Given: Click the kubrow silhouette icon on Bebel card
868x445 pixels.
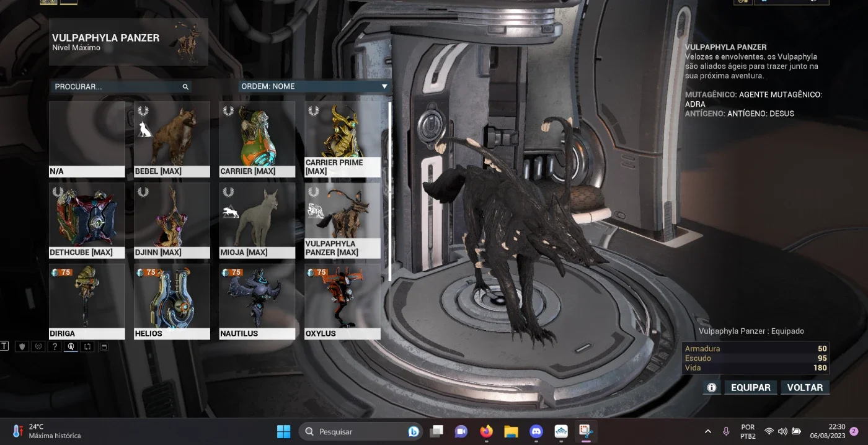Looking at the screenshot, I should (x=146, y=129).
